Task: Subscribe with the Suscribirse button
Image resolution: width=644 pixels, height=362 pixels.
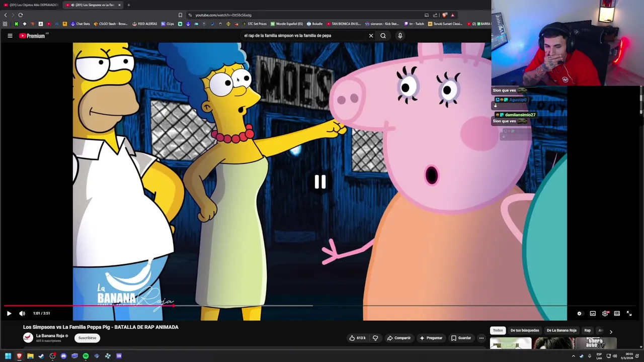Action: (x=87, y=338)
